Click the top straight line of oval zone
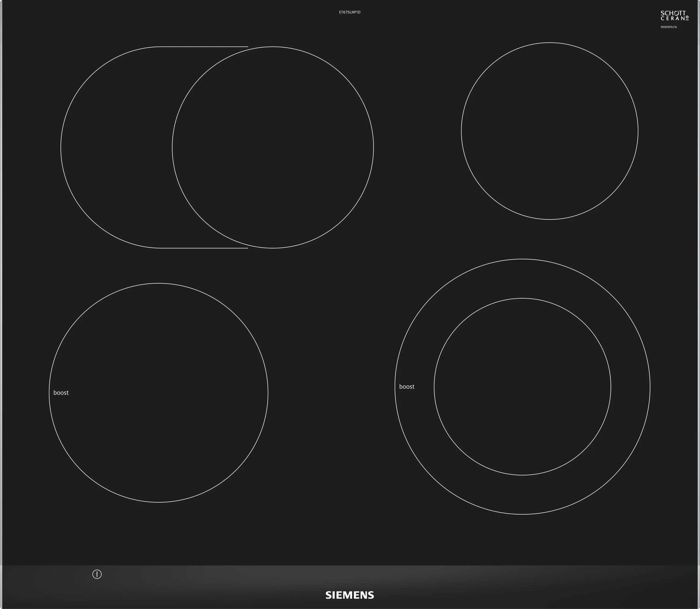700x609 pixels. click(x=204, y=46)
